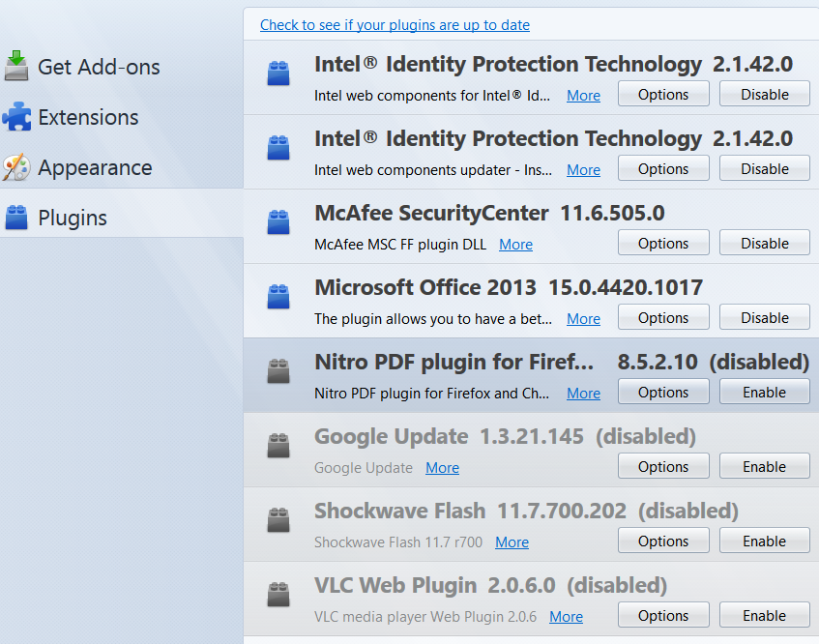819x644 pixels.
Task: Open Options for 'Intel web components for Intel' plugin
Action: pyautogui.click(x=663, y=95)
